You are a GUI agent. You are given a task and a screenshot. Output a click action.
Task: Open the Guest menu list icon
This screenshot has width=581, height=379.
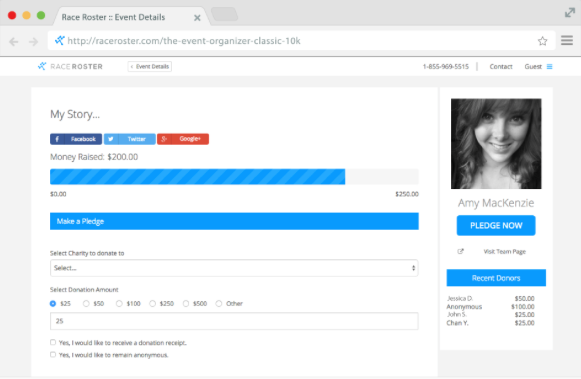coord(550,67)
